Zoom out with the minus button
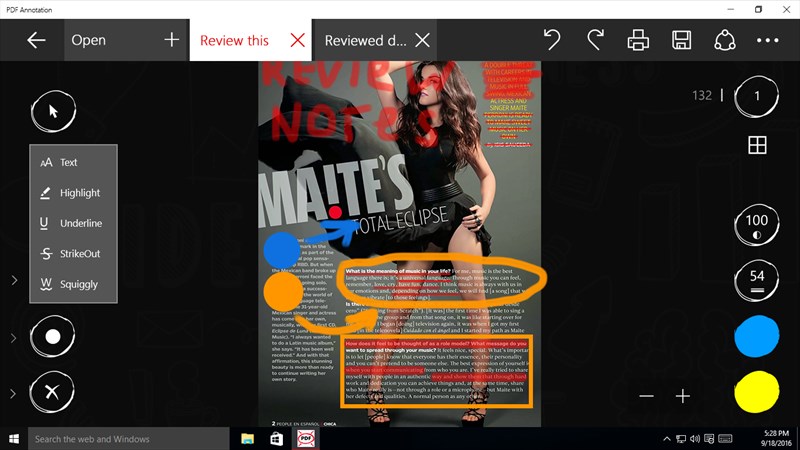800x450 pixels. tap(646, 396)
